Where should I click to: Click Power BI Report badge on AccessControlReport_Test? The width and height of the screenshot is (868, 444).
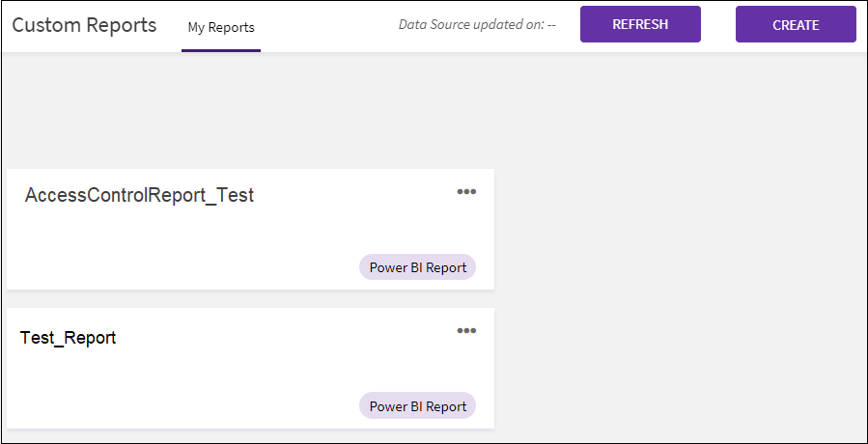[417, 267]
